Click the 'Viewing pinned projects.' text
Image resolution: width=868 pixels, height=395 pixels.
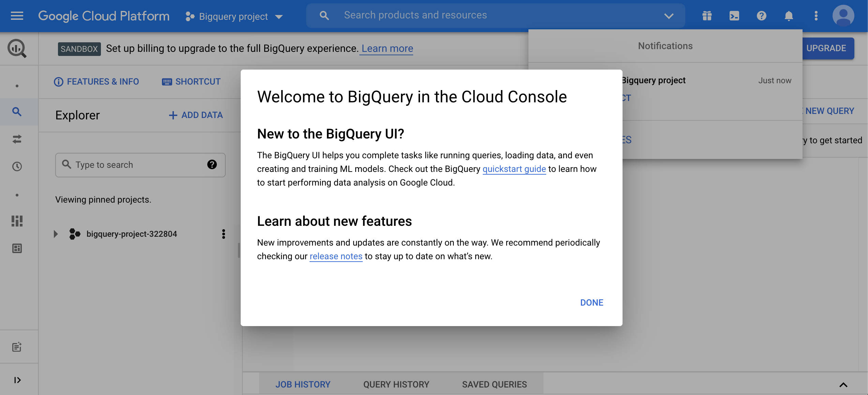[103, 200]
